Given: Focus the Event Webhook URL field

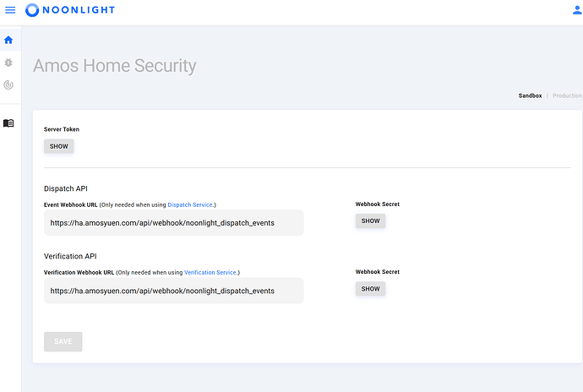Looking at the screenshot, I should click(x=174, y=223).
